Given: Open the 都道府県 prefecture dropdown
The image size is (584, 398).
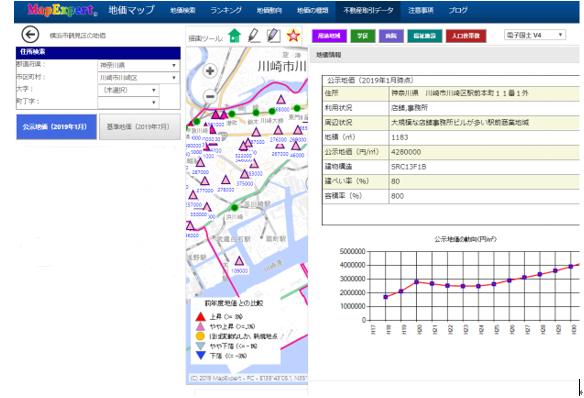Looking at the screenshot, I should point(139,65).
